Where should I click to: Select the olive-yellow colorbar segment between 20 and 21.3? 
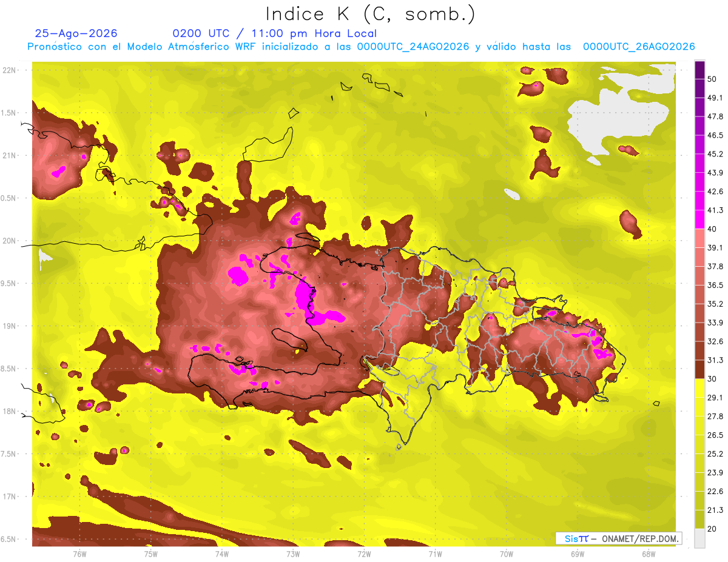[x=699, y=519]
